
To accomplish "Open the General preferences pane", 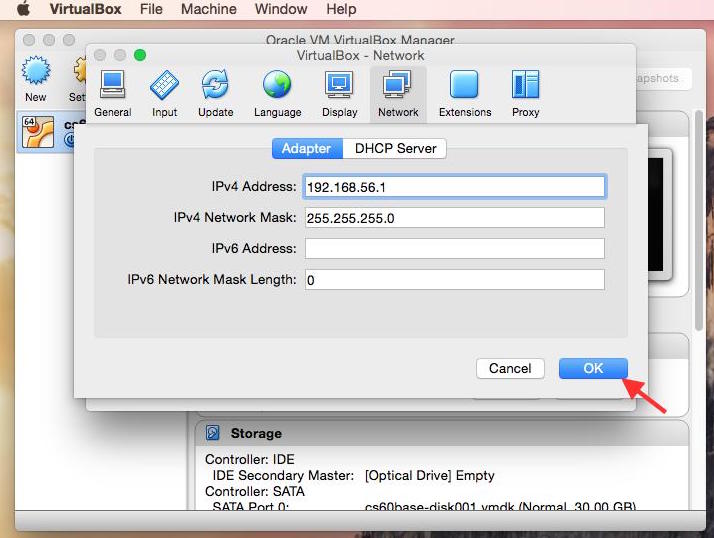I will point(112,94).
